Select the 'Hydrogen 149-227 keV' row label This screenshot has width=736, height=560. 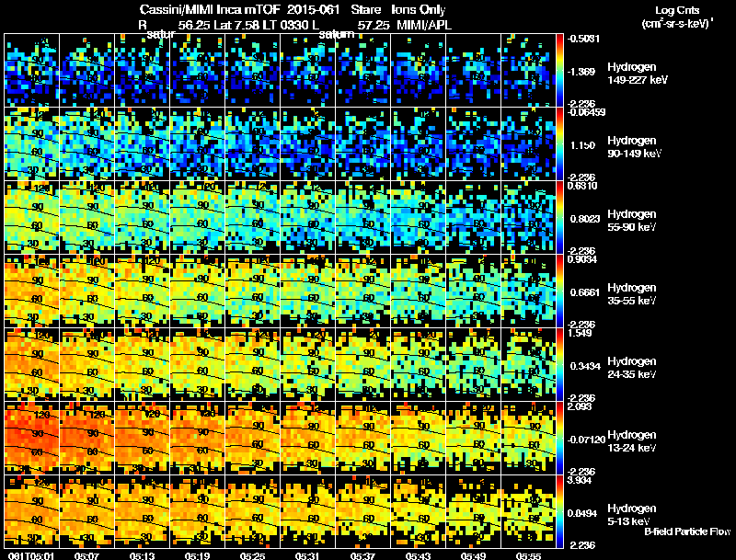click(638, 74)
